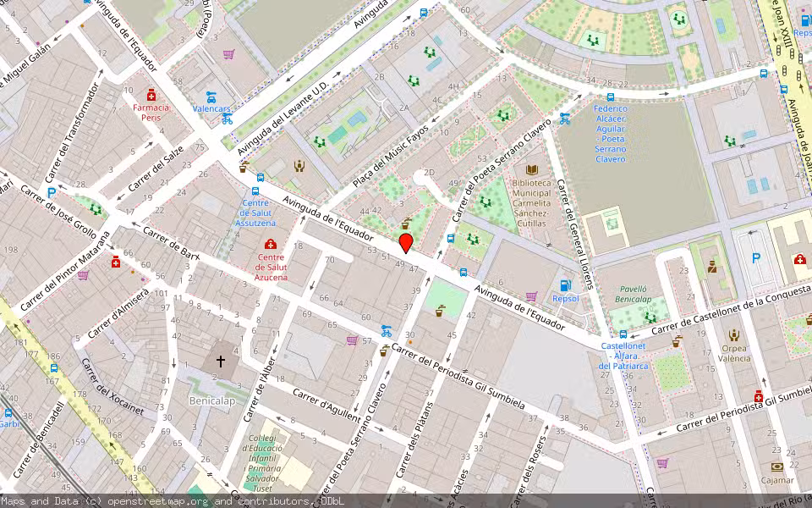Click the Carrer del Transformador street label
812x508 pixels.
(x=71, y=133)
